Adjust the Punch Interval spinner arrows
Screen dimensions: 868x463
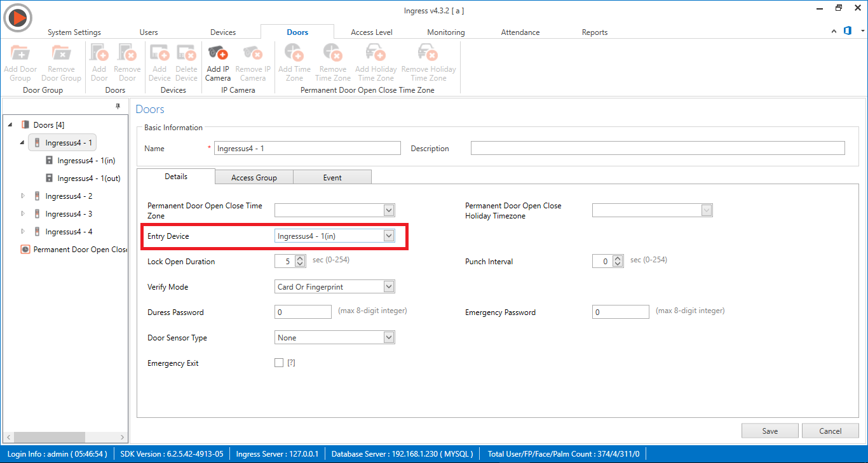click(x=618, y=261)
